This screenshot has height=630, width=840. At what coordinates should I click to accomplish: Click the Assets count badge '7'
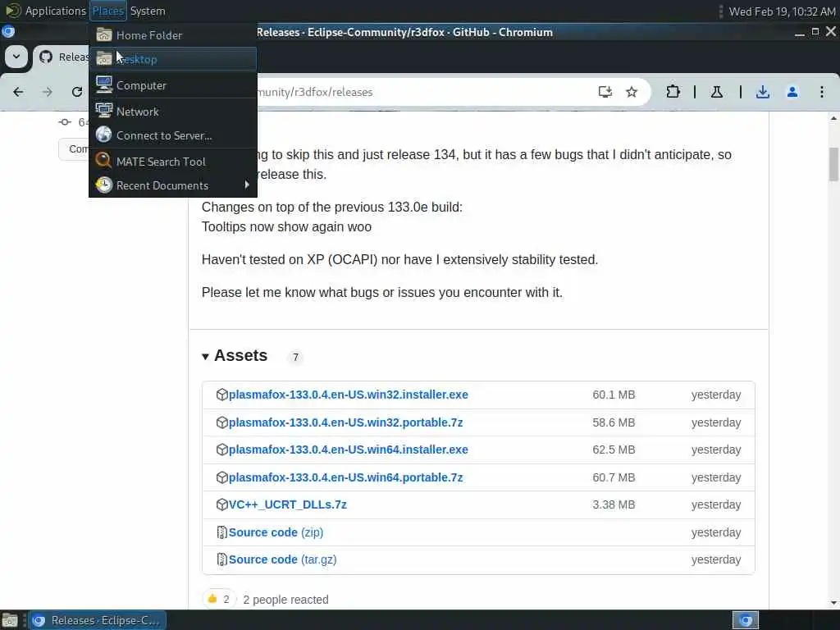click(295, 358)
